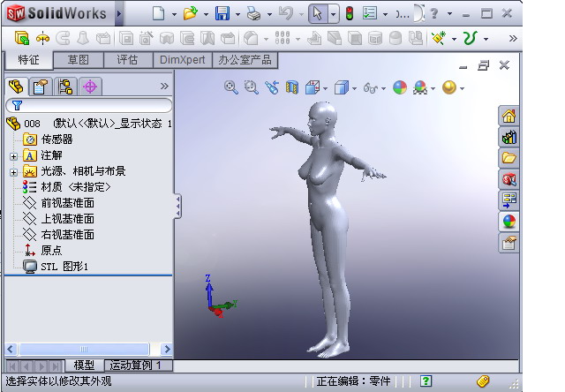Expand the Curves dropdown arrow
The height and width of the screenshot is (392, 565).
[x=486, y=39]
